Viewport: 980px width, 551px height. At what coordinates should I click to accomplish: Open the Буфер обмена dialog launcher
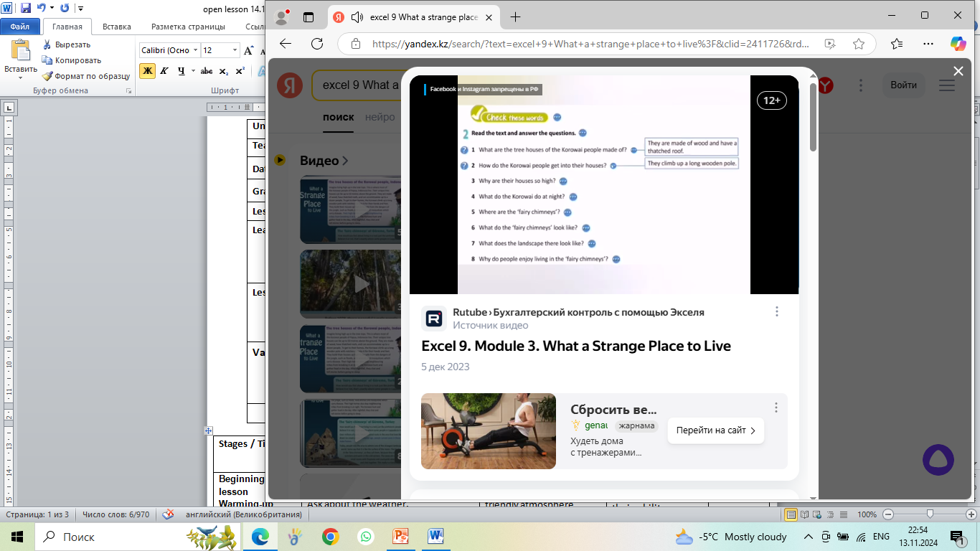coord(129,91)
